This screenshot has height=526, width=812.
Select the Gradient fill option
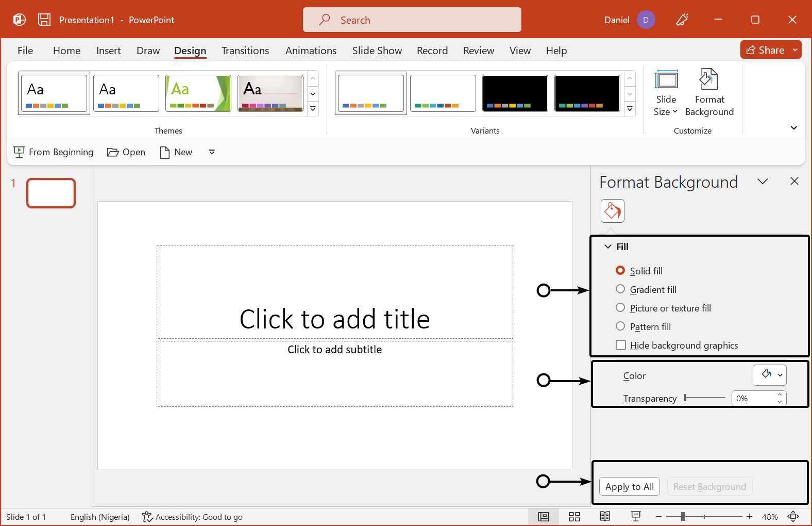point(620,289)
